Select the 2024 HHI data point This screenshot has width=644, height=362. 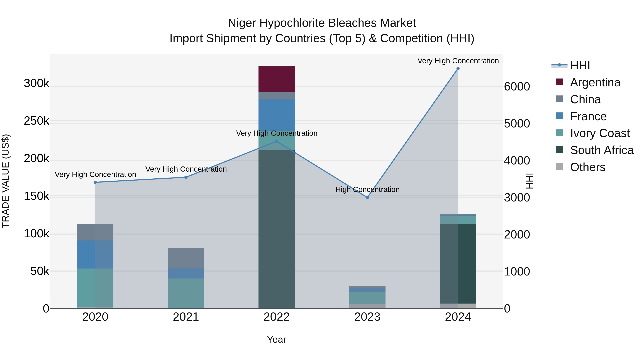[458, 68]
